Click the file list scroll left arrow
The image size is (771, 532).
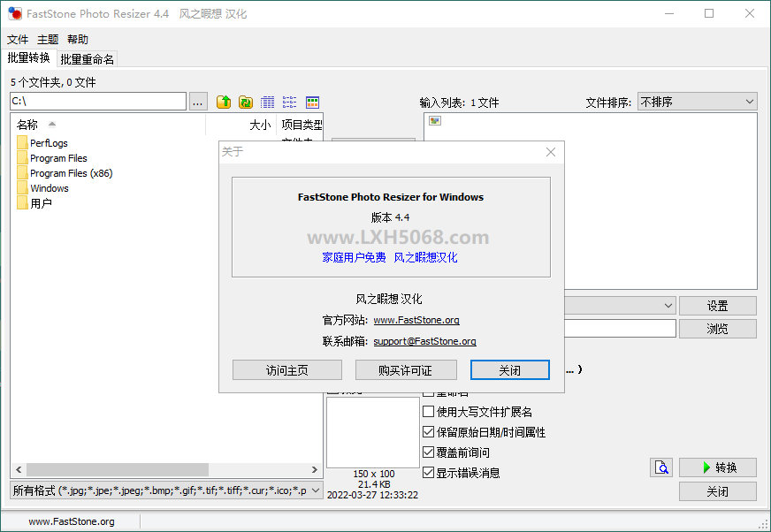[19, 469]
